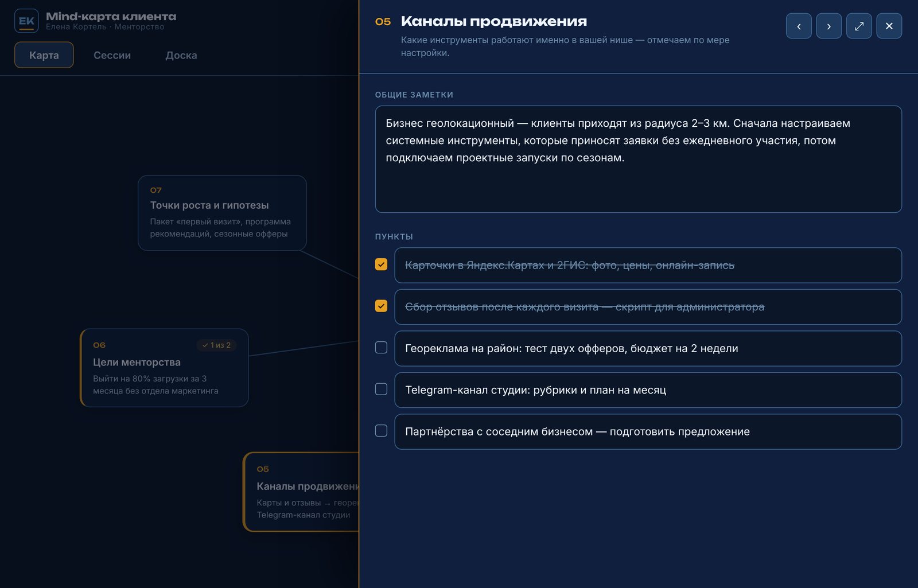This screenshot has height=588, width=918.
Task: Open the Цели менторства card
Action: point(164,368)
